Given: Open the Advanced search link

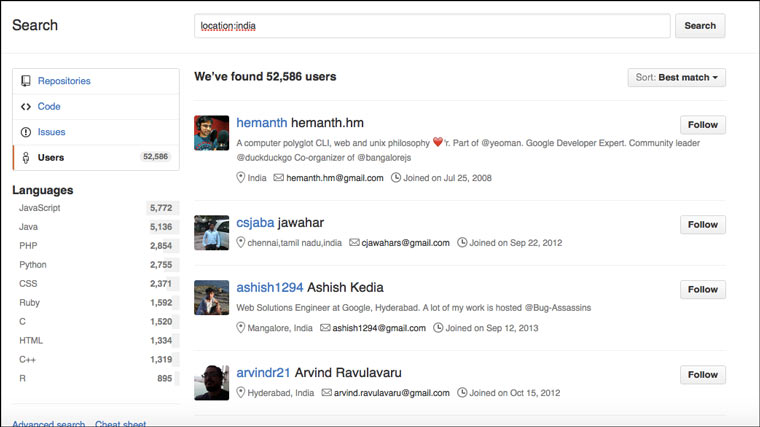Looking at the screenshot, I should [48, 423].
